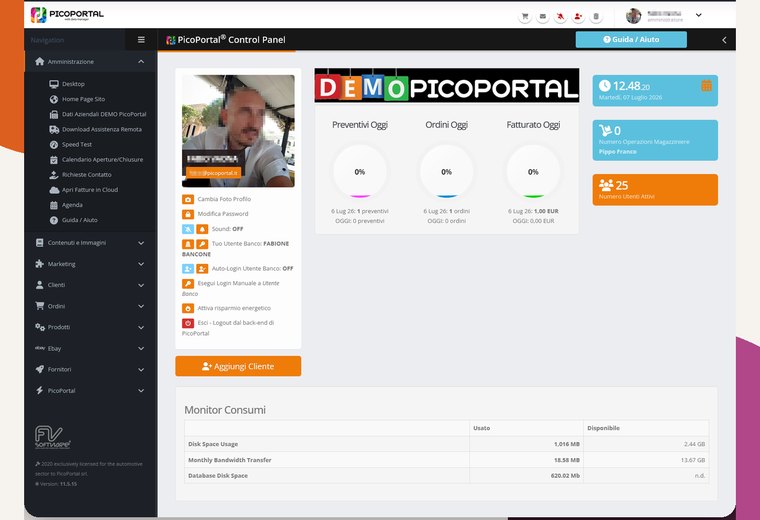760x520 pixels.
Task: Click the PicoPortal logo at top left
Action: point(67,15)
